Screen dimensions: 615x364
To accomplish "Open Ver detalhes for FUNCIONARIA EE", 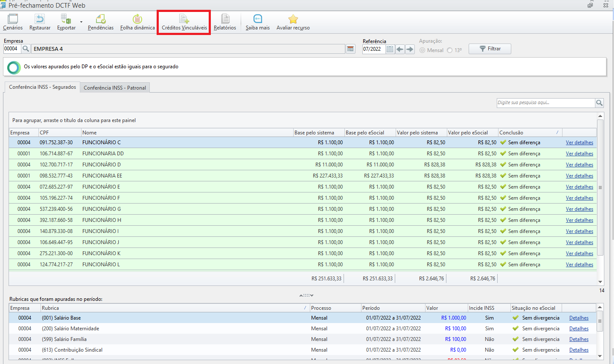I will pos(579,176).
